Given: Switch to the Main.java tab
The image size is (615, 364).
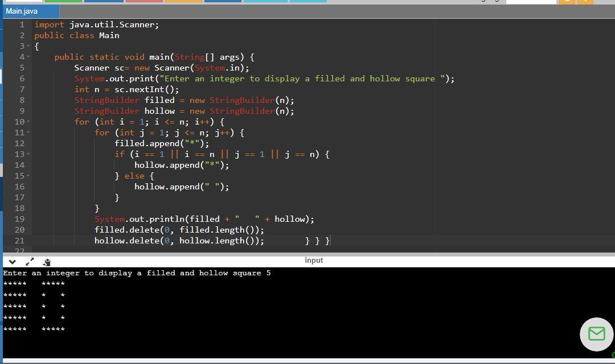Looking at the screenshot, I should point(22,11).
